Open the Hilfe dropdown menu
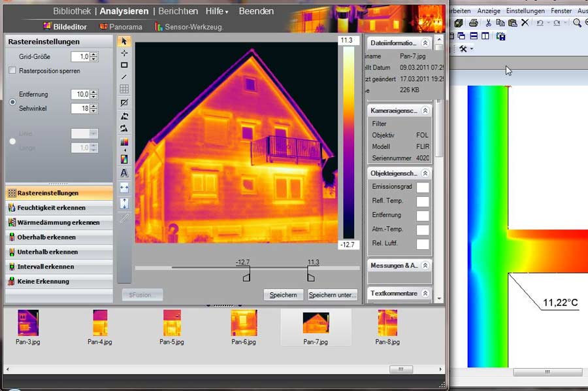 click(217, 11)
